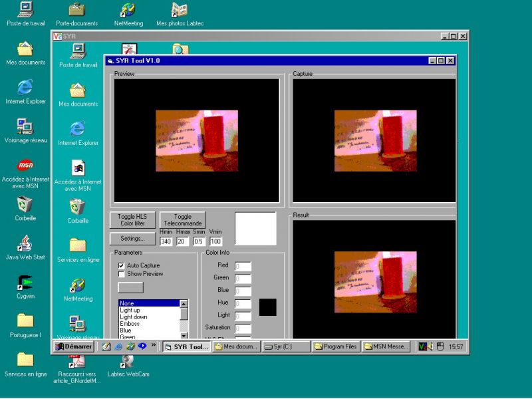This screenshot has width=532, height=399.
Task: Click the unlabeled button under Show Preview
Action: click(x=130, y=287)
